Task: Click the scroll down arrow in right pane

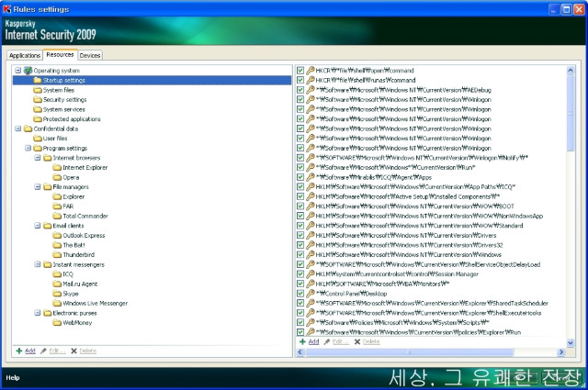Action: click(571, 342)
